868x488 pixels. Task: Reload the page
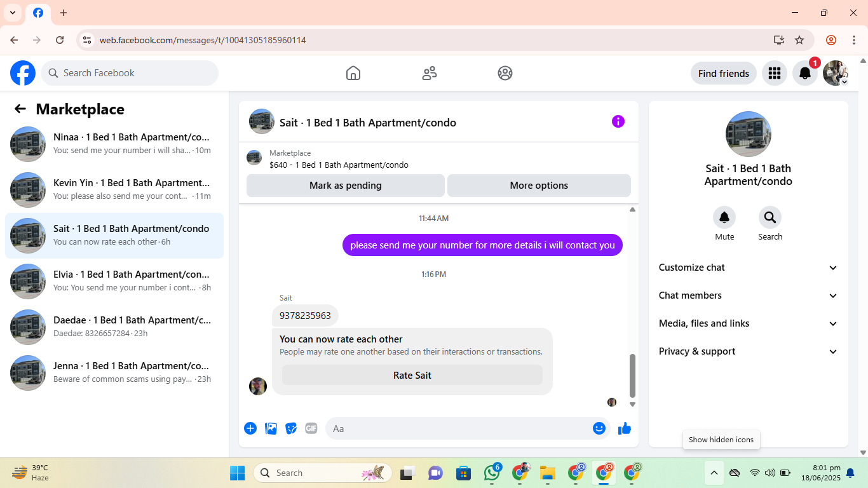60,40
